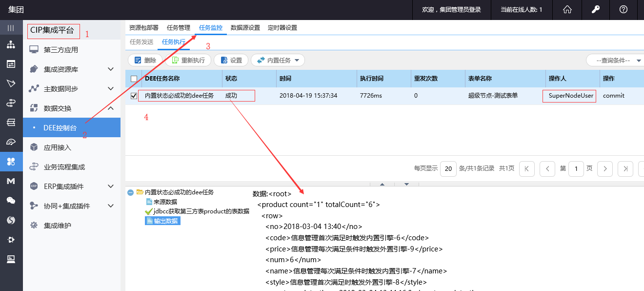Open the 内置任务 dropdown
The width and height of the screenshot is (644, 291).
click(278, 61)
